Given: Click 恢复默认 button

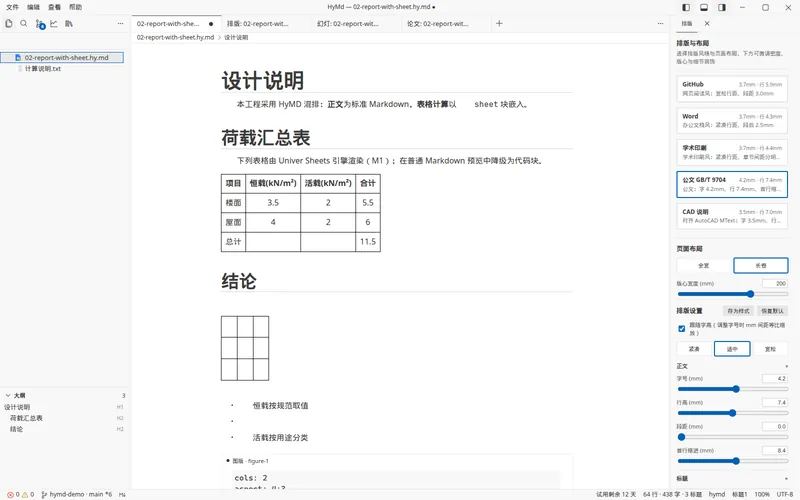Looking at the screenshot, I should [772, 311].
